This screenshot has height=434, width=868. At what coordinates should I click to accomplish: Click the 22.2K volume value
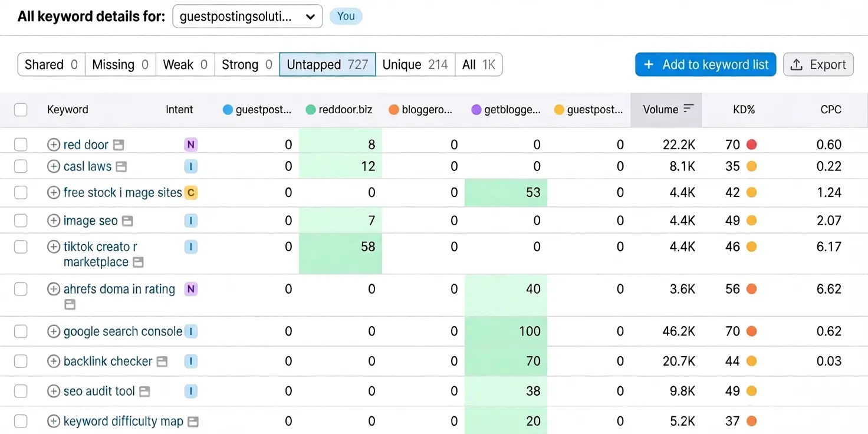[679, 144]
